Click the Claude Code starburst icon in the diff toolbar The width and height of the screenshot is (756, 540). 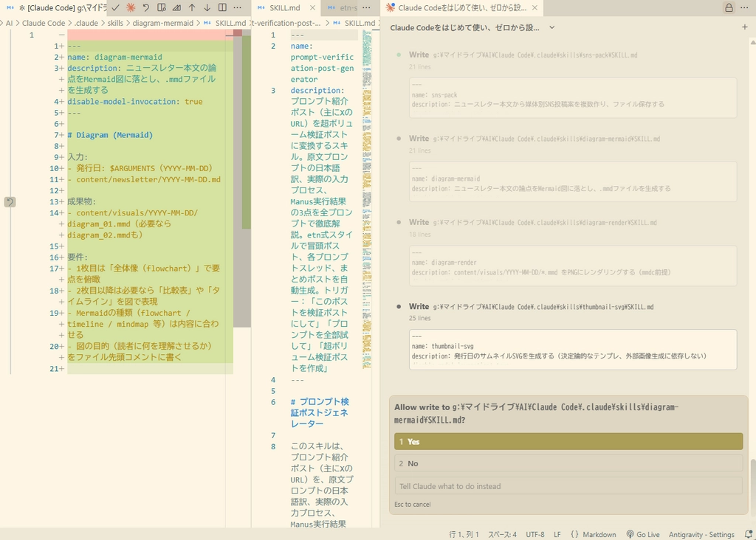[131, 7]
